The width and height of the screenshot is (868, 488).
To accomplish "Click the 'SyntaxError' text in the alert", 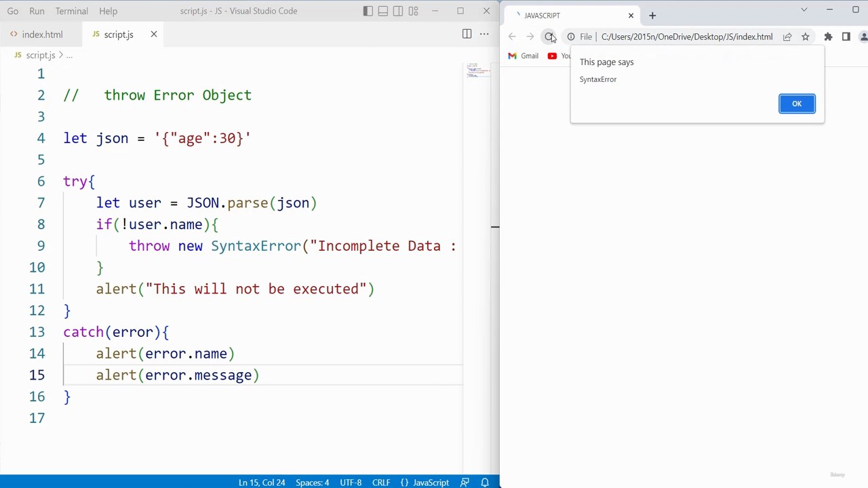I will click(x=598, y=79).
